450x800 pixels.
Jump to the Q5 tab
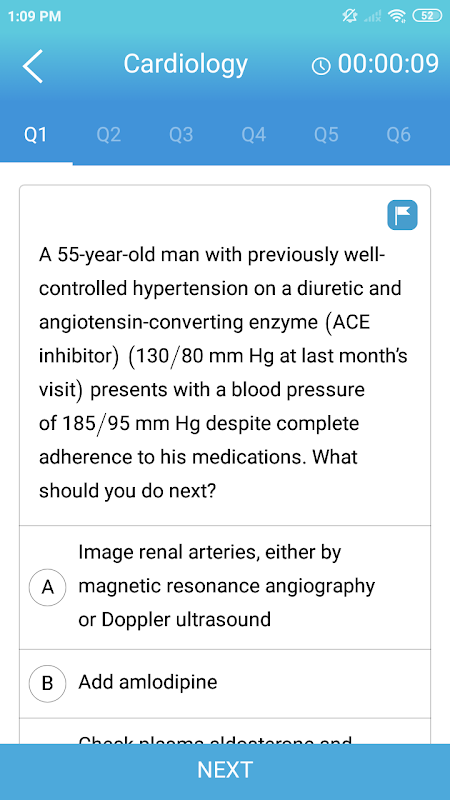tap(326, 135)
